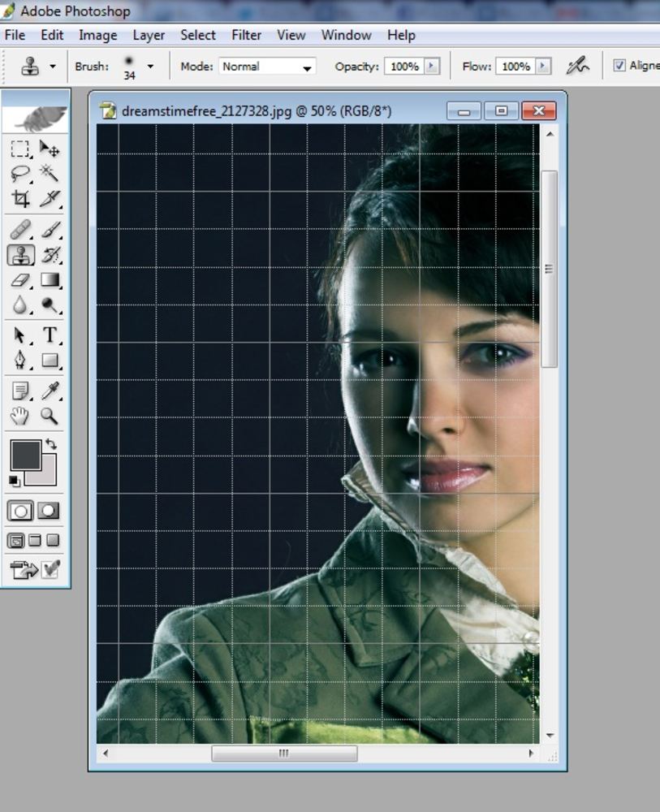
Task: Click the Flow 100% input field
Action: pyautogui.click(x=515, y=67)
